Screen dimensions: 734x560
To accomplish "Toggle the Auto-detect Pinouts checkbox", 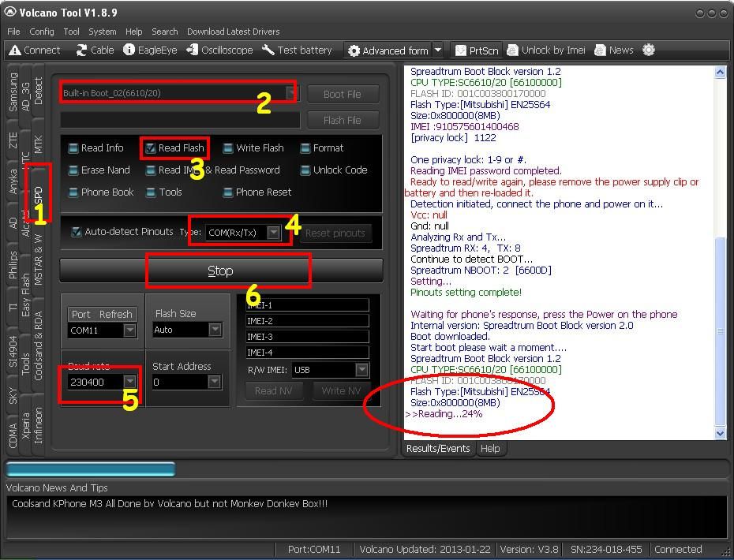I will pyautogui.click(x=76, y=232).
